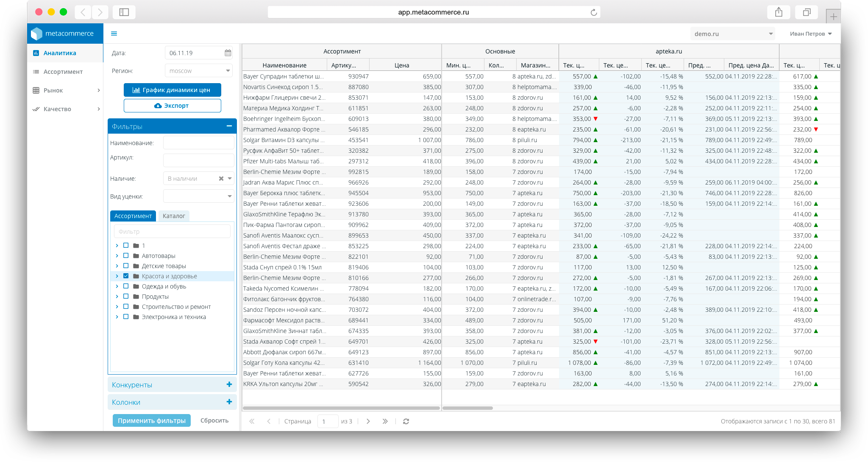Image resolution: width=868 pixels, height=462 pixels.
Task: Click the Артикул filter input field
Action: click(199, 160)
